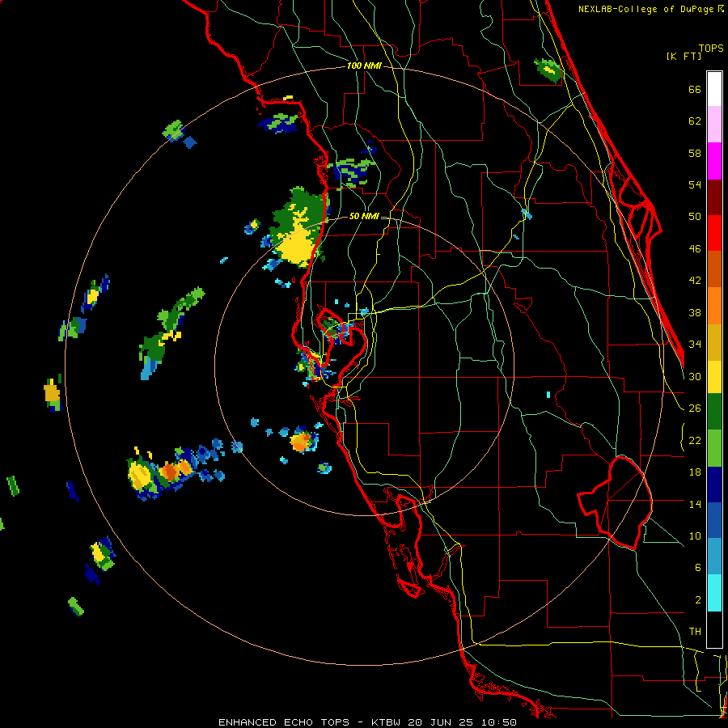The width and height of the screenshot is (728, 728).
Task: Pick the light orange legend swatch
Action: tap(714, 306)
